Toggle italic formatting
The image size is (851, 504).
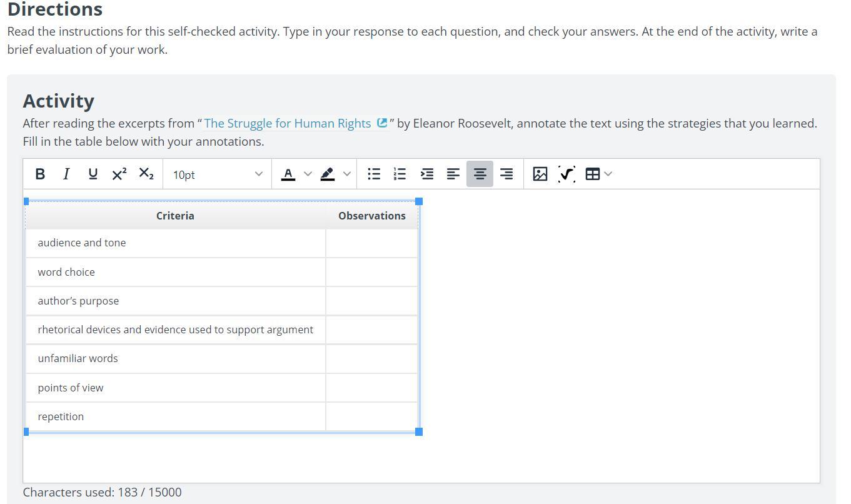66,174
